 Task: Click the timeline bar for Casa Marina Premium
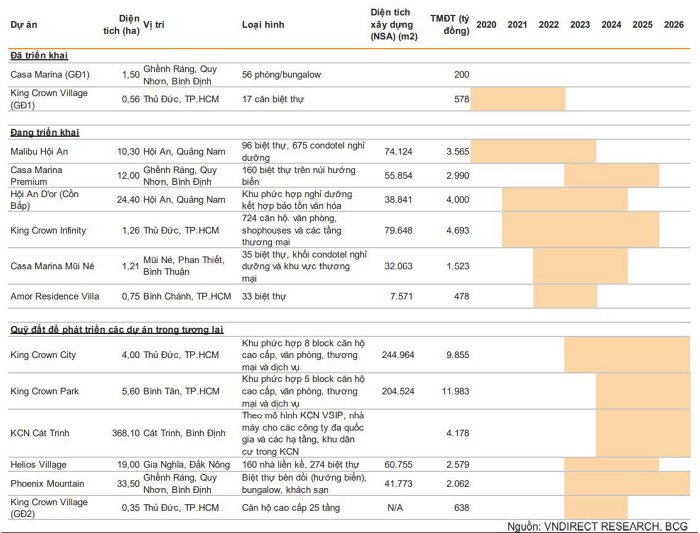612,175
